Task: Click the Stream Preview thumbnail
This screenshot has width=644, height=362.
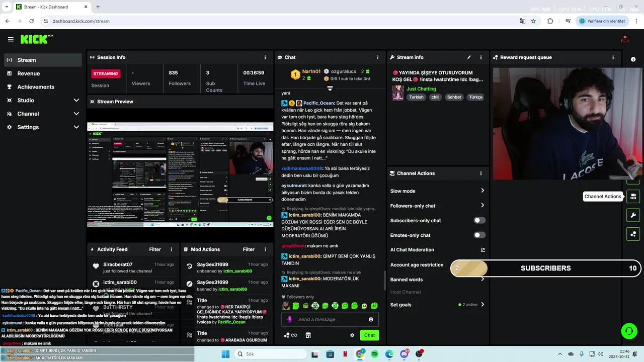Action: (181, 175)
